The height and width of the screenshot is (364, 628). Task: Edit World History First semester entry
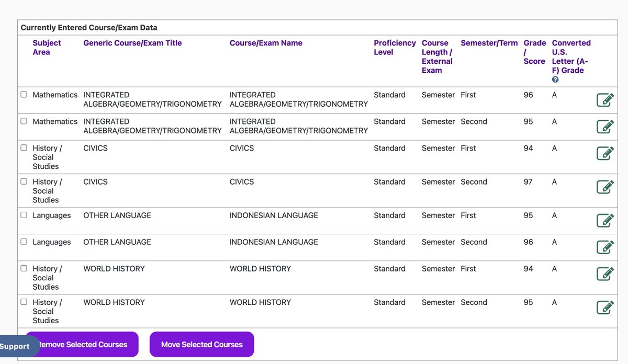click(605, 274)
